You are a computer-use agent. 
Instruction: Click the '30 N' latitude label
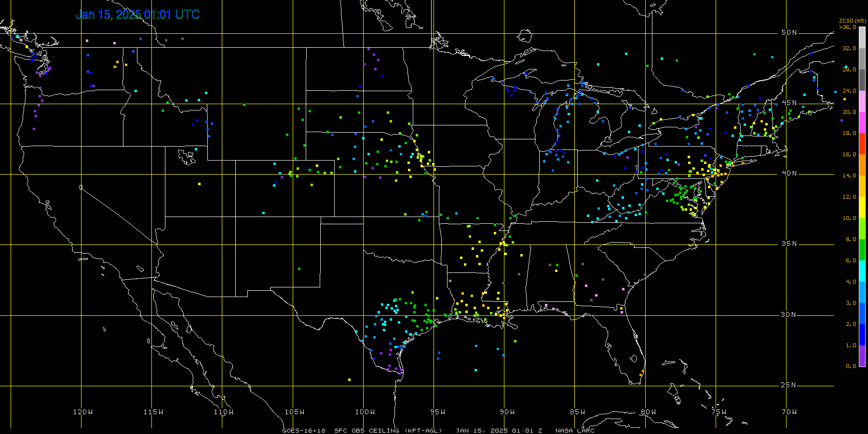789,314
